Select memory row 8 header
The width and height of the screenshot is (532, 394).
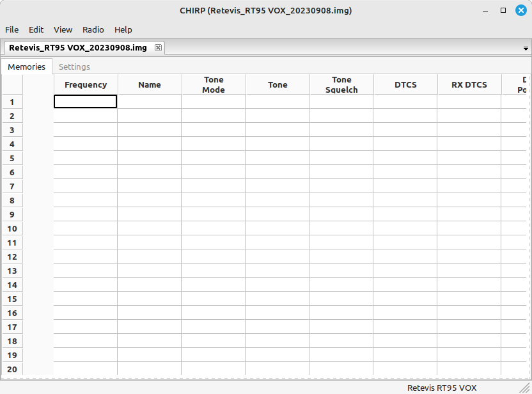coord(12,201)
